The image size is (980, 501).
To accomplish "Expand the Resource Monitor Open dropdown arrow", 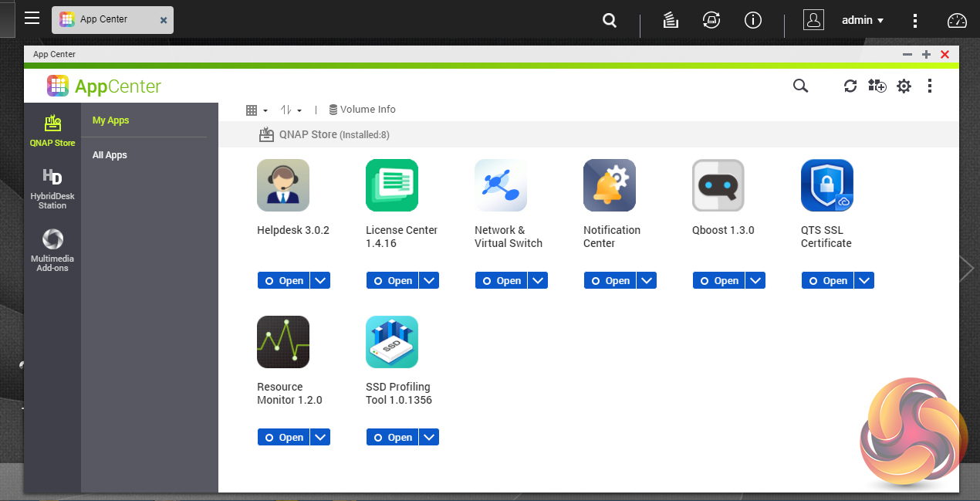I will coord(320,438).
